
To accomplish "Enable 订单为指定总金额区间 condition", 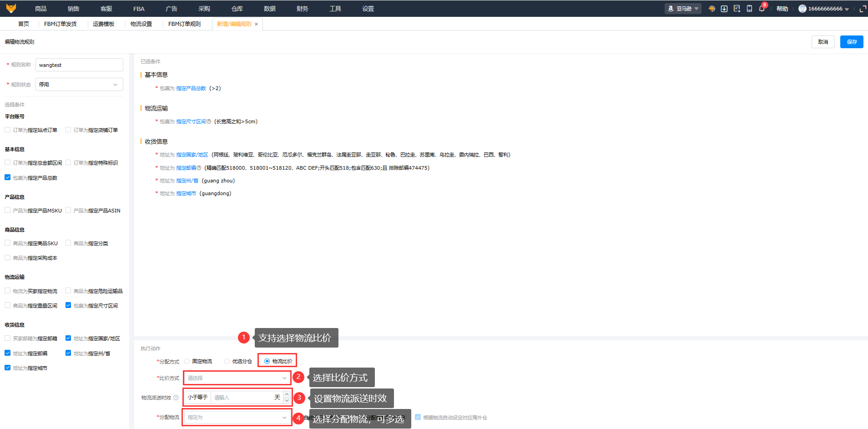I will pos(8,162).
